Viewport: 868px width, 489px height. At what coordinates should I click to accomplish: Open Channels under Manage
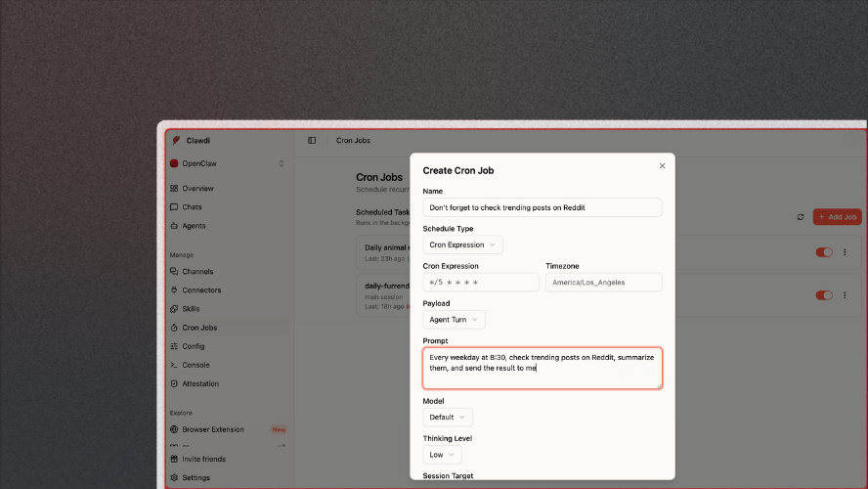click(x=228, y=271)
